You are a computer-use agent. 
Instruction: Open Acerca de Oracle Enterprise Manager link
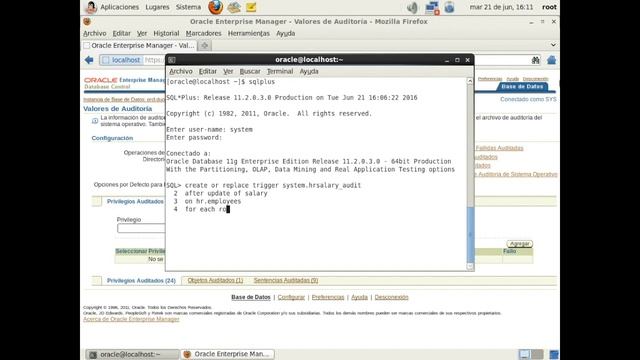pyautogui.click(x=131, y=319)
